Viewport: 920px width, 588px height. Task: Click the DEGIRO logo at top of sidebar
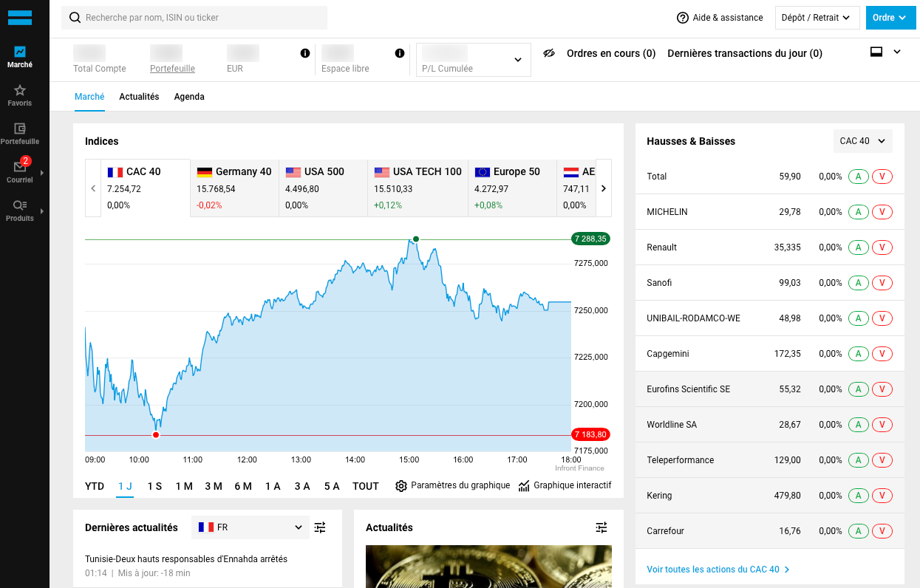[20, 18]
